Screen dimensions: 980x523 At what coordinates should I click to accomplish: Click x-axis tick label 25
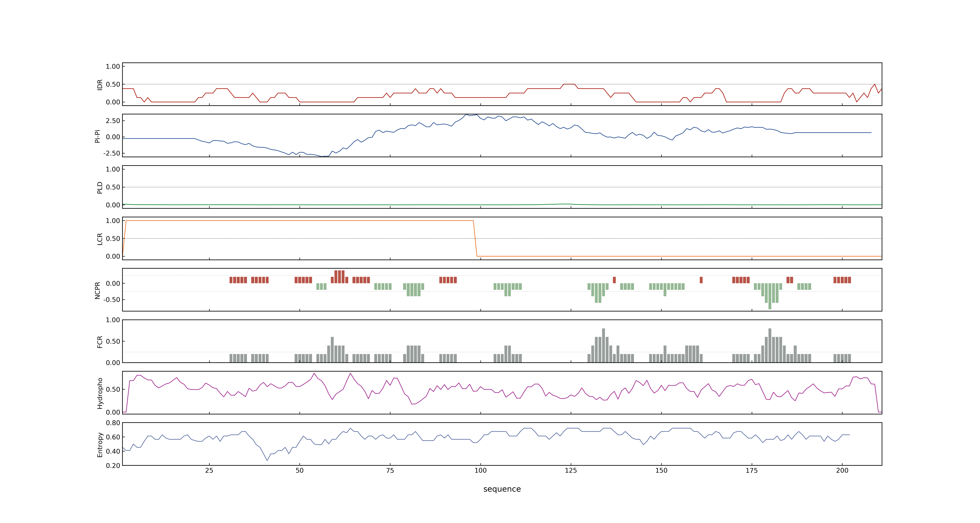tap(209, 470)
